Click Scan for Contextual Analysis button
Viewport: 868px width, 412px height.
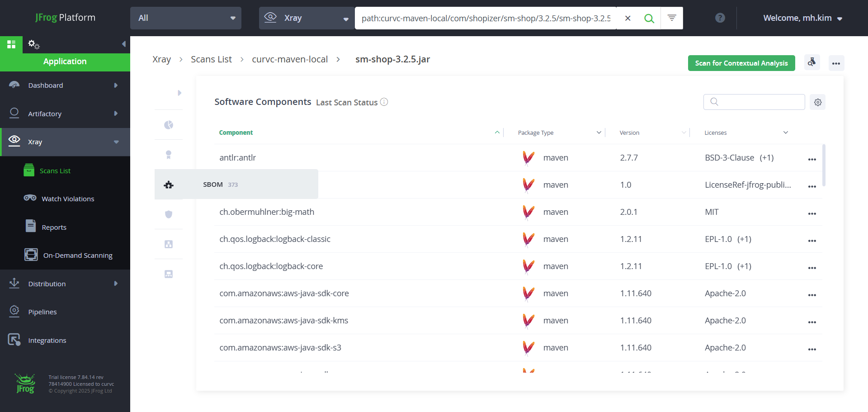[741, 63]
